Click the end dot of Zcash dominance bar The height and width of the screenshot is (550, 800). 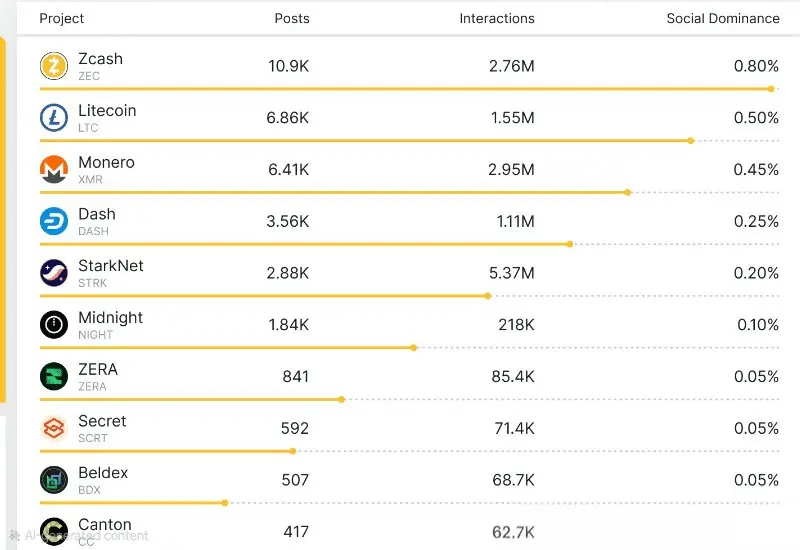(772, 89)
